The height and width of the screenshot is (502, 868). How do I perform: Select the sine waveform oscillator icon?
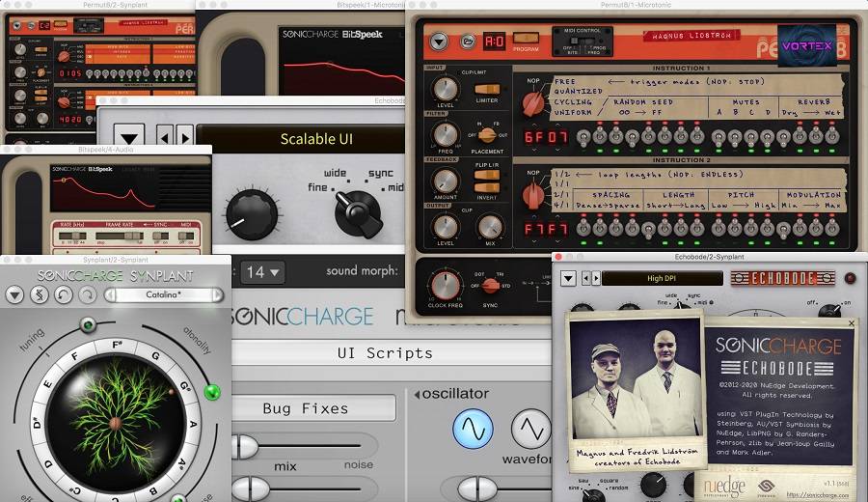473,429
